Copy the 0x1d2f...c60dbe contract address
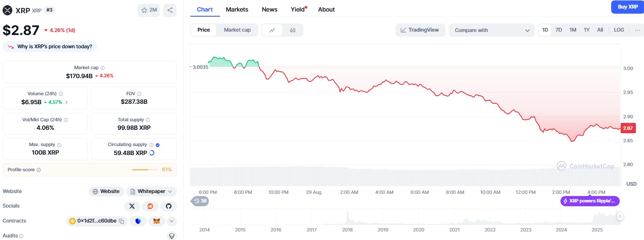 pyautogui.click(x=121, y=221)
